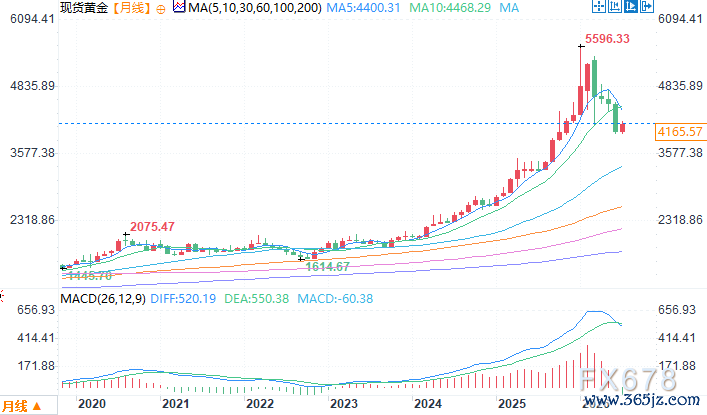Click the orange circle icon beside 月线

click(161, 9)
